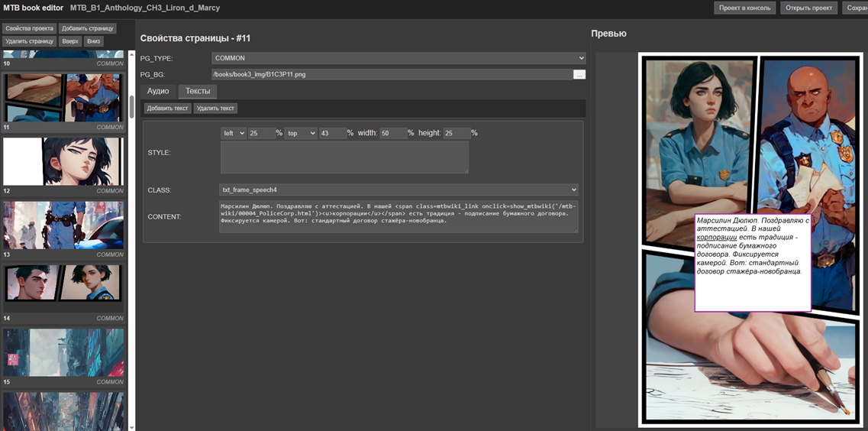Switch to the Аудио tab
868x431 pixels.
tap(158, 92)
